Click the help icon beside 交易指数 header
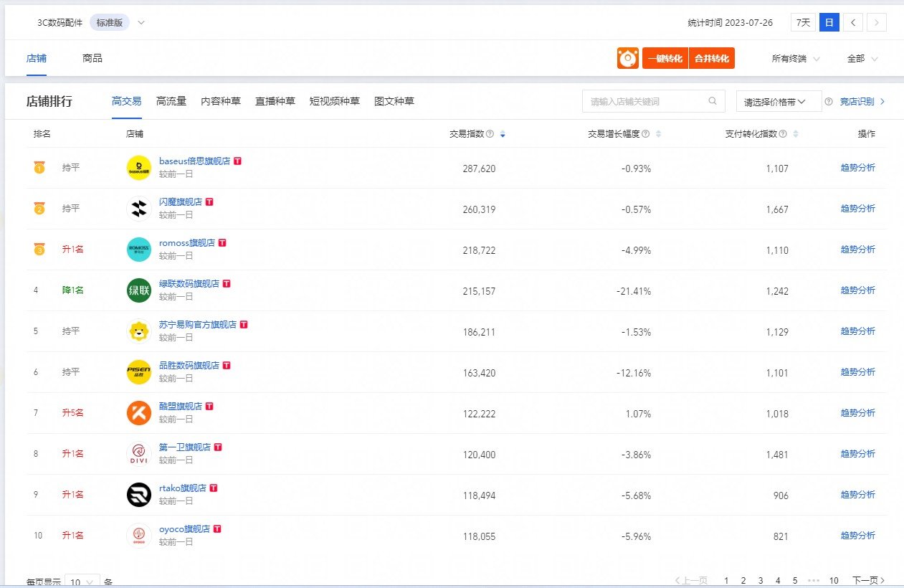This screenshot has width=904, height=588. click(490, 134)
